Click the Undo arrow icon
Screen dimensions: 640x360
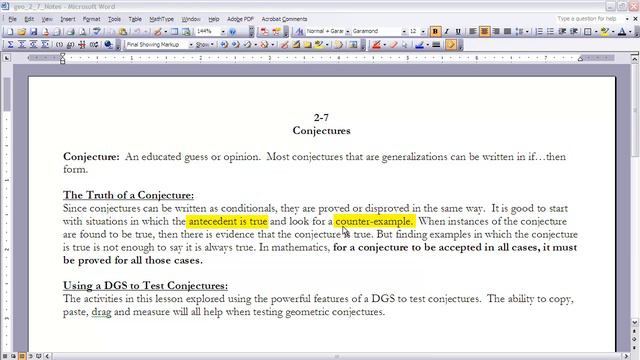point(137,31)
